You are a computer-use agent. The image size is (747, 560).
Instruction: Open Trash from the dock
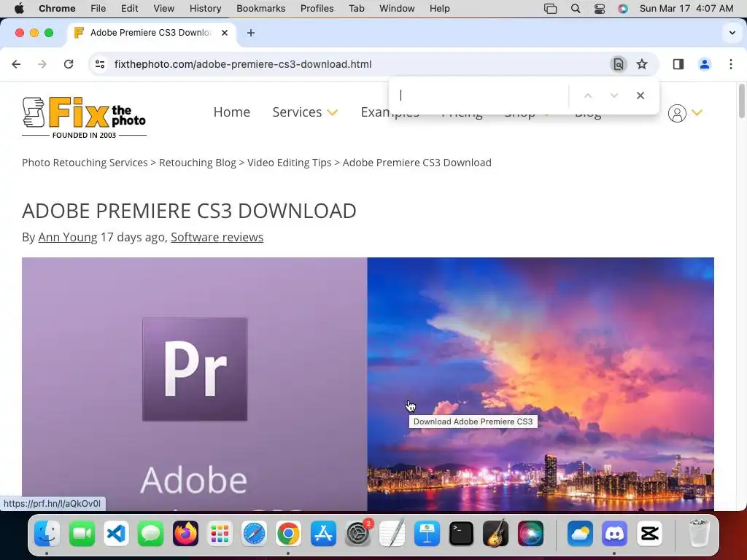tap(698, 533)
